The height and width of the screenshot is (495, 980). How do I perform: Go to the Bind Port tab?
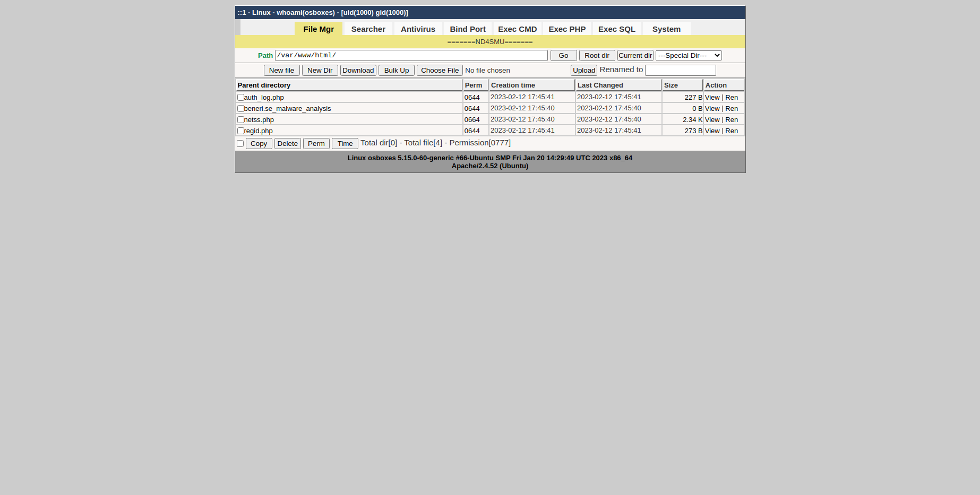pyautogui.click(x=467, y=29)
